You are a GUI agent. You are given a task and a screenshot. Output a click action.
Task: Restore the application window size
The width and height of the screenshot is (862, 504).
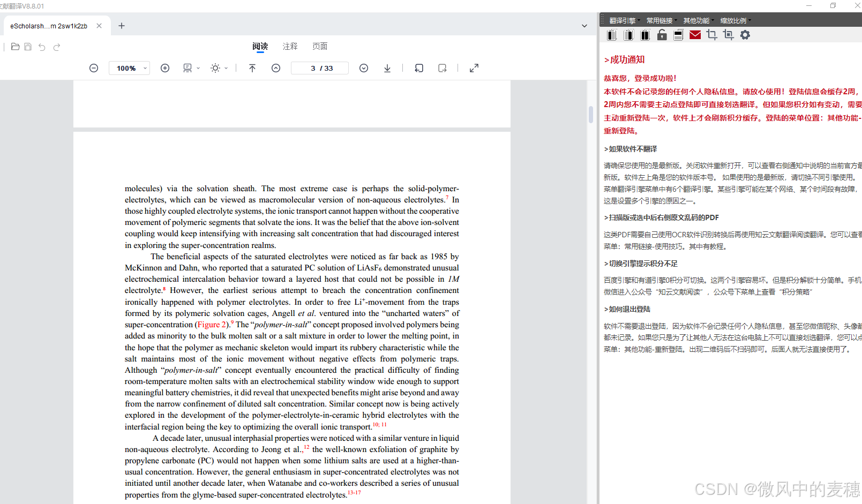(x=833, y=5)
